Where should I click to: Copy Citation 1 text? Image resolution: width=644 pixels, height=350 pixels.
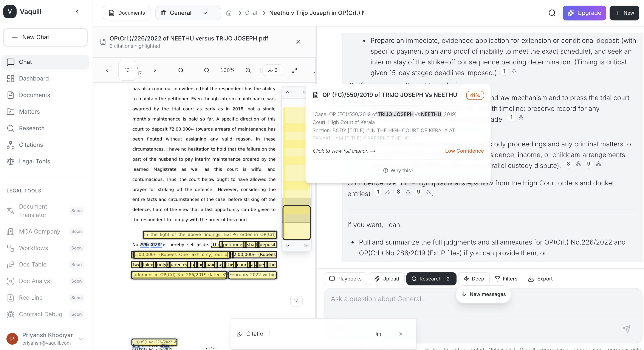378,334
